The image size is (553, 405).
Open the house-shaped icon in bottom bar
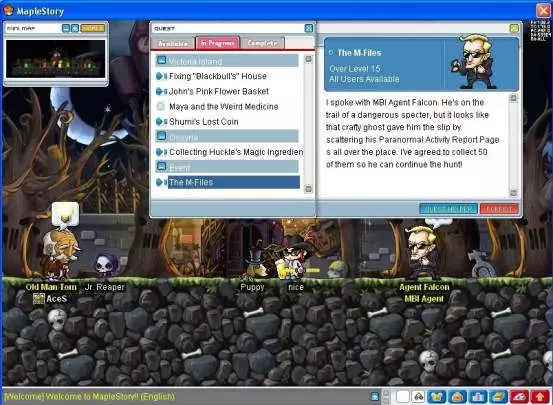pyautogui.click(x=457, y=397)
